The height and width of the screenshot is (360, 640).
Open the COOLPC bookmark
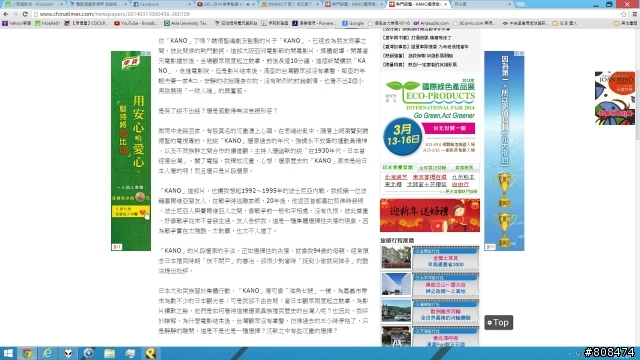86,23
